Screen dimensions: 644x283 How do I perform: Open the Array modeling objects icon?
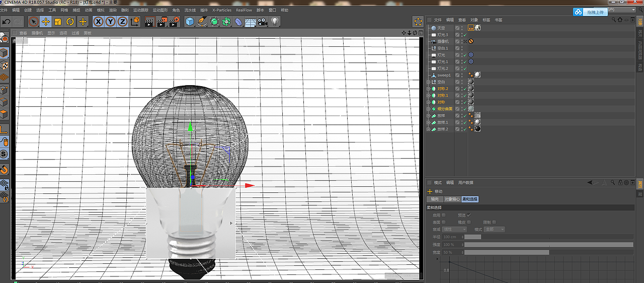tap(226, 22)
